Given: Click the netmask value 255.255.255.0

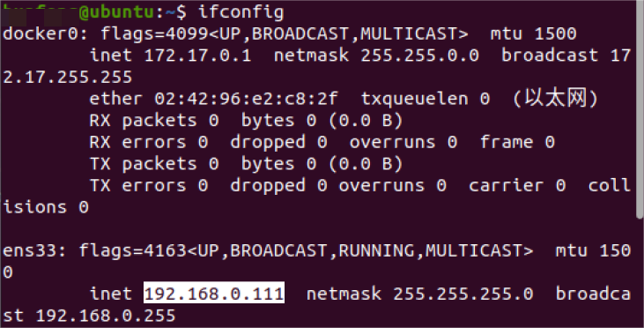Looking at the screenshot, I should [x=463, y=294].
